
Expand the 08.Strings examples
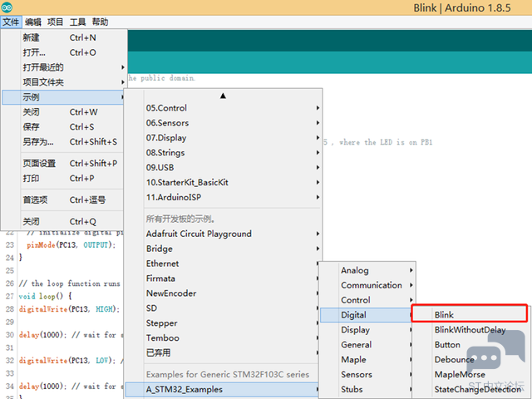[x=223, y=153]
